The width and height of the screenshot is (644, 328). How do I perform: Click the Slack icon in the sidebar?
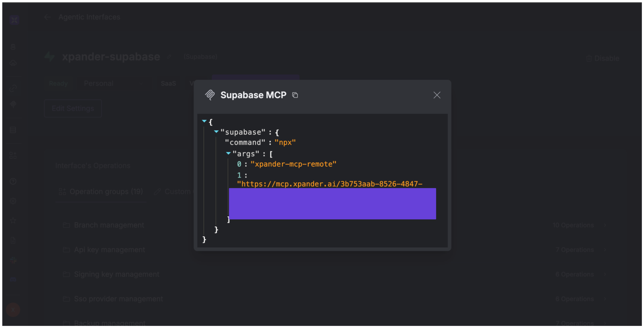click(13, 260)
